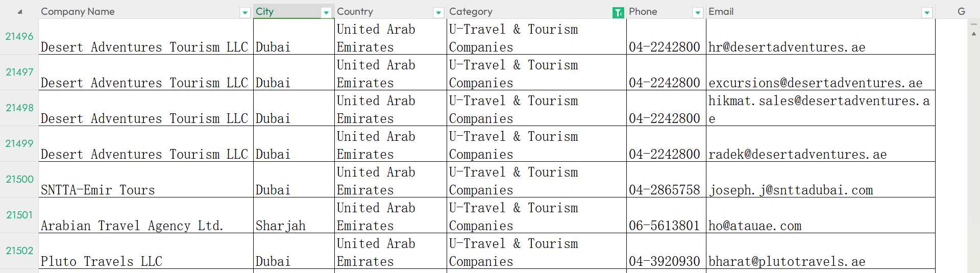This screenshot has width=980, height=273.
Task: Select the Pluto Travels LLC cell
Action: pyautogui.click(x=146, y=251)
